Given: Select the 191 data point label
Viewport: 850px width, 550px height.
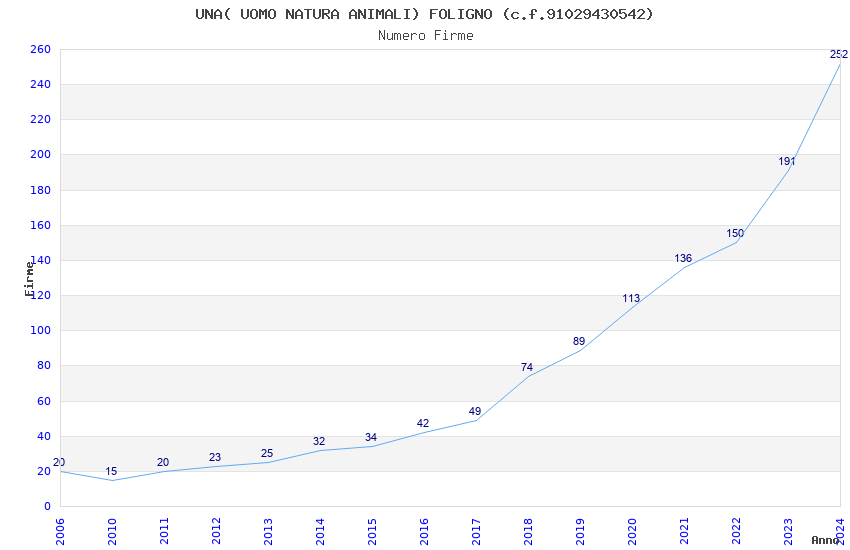Looking at the screenshot, I should 787,161.
